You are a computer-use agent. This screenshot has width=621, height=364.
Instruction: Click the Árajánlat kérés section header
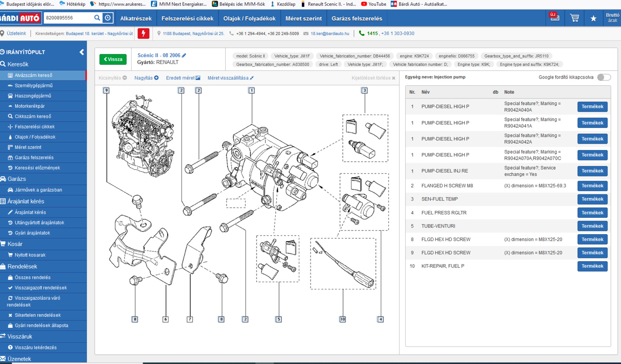pyautogui.click(x=26, y=202)
